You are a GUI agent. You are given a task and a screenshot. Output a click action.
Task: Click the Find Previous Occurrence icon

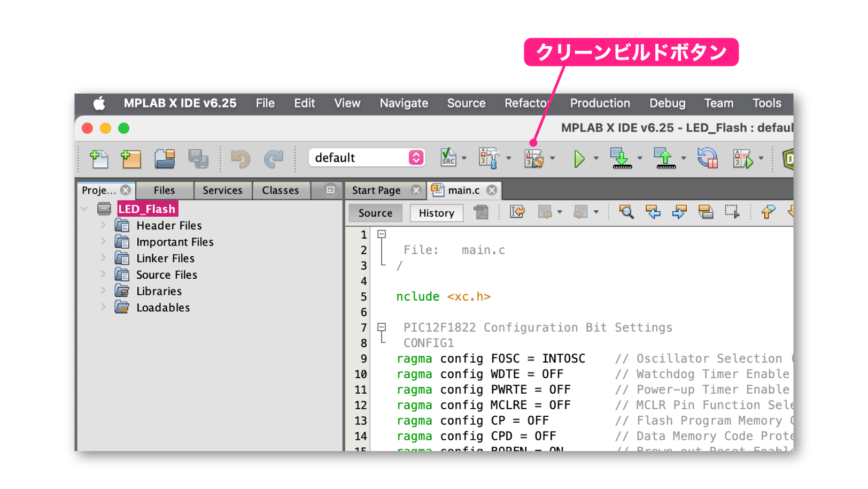[x=653, y=212]
